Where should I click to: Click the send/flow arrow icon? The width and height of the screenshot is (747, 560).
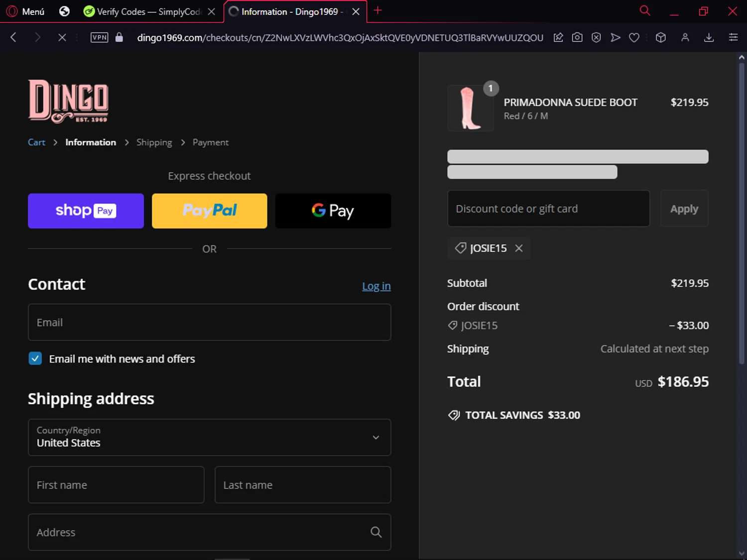[x=616, y=37]
